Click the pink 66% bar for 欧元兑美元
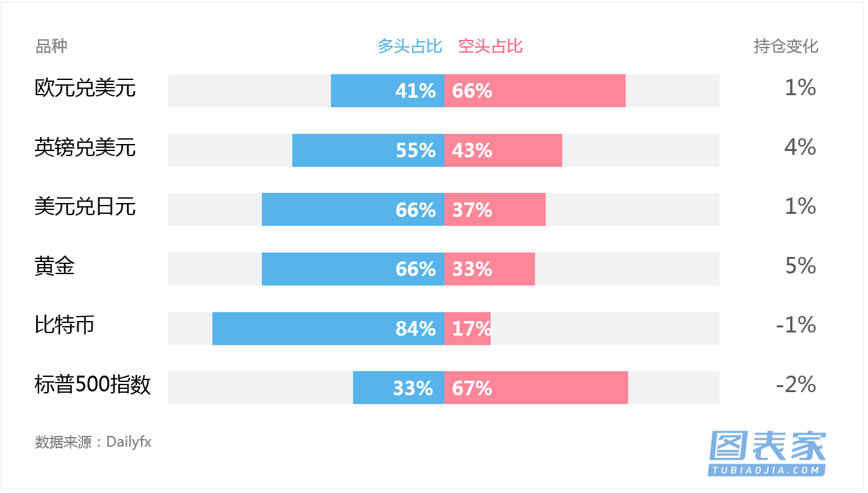This screenshot has height=493, width=868. (x=534, y=91)
